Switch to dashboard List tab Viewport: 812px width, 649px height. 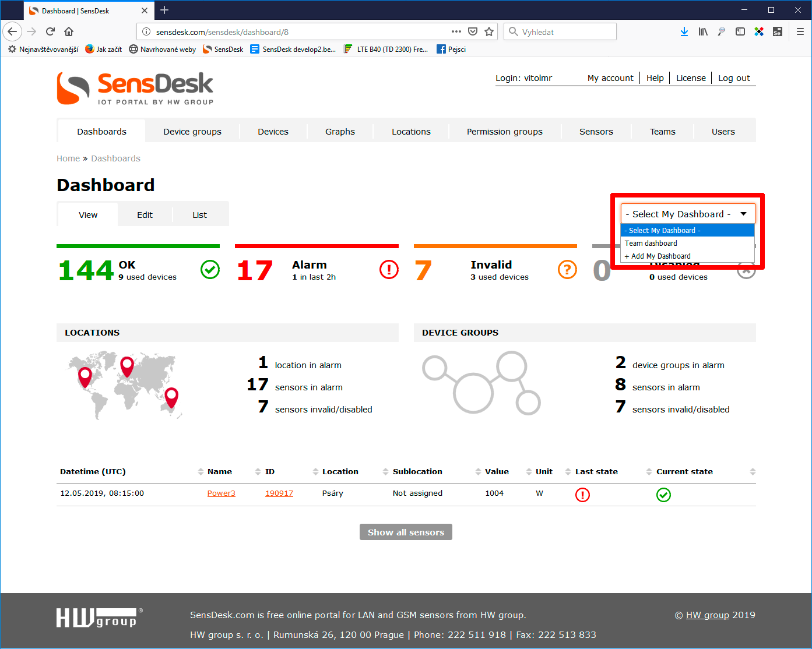pos(199,214)
